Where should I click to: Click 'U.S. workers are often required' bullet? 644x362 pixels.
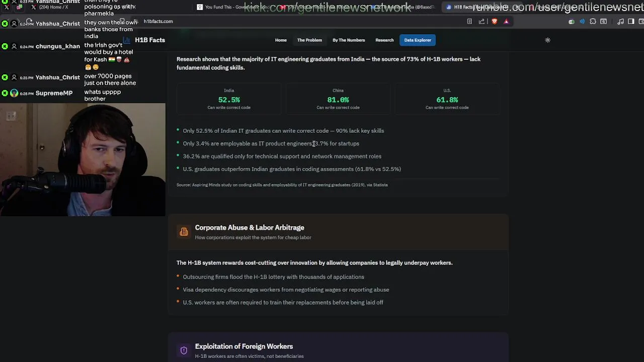pyautogui.click(x=283, y=303)
